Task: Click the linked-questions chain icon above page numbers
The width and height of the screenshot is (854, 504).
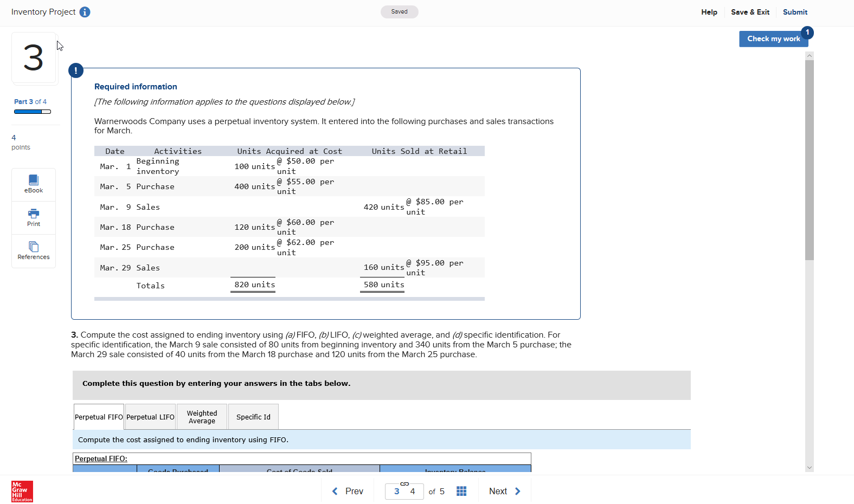Action: (404, 483)
